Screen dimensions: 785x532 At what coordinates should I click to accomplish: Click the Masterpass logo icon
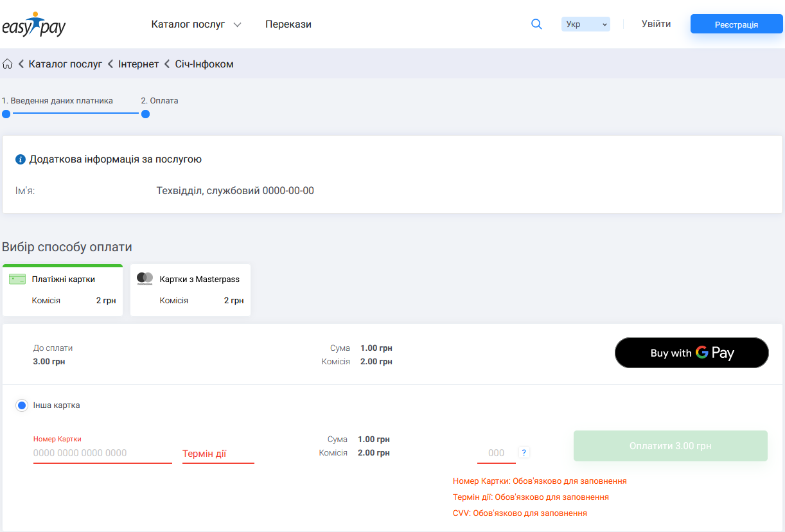tap(145, 279)
